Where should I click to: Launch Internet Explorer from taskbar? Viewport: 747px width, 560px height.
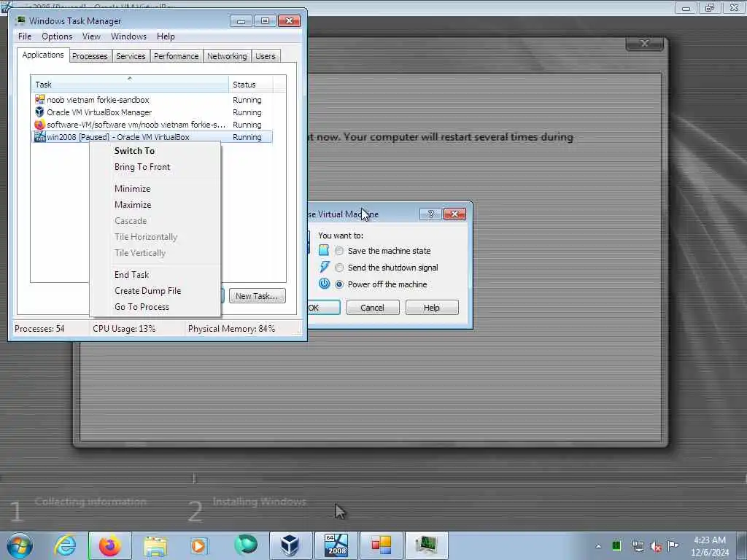click(x=65, y=545)
